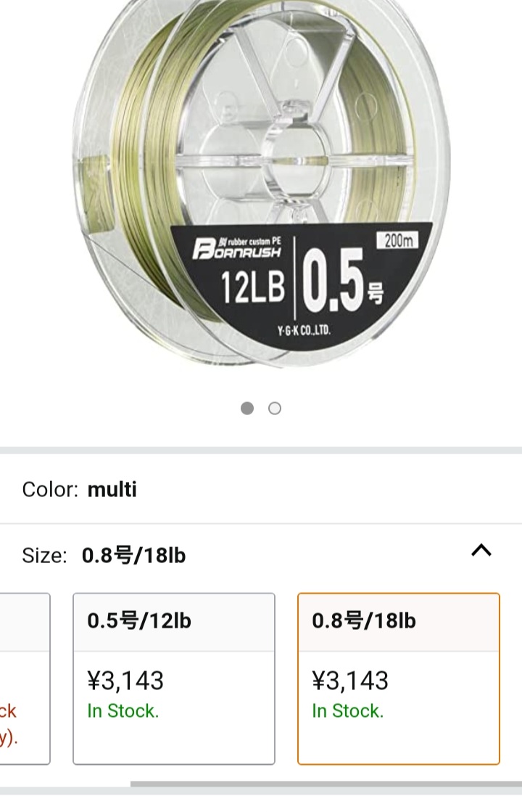Tap the 200m badge on the label
Viewport: 522px width, 812px height.
(398, 241)
